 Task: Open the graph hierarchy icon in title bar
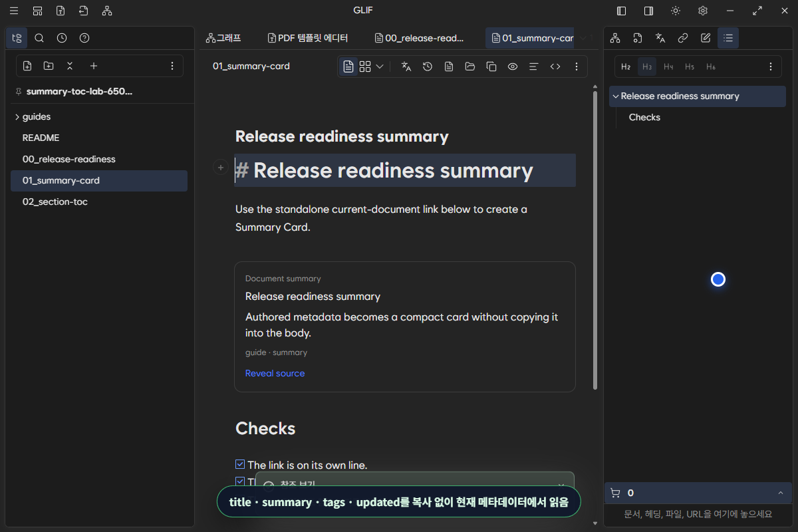click(107, 11)
